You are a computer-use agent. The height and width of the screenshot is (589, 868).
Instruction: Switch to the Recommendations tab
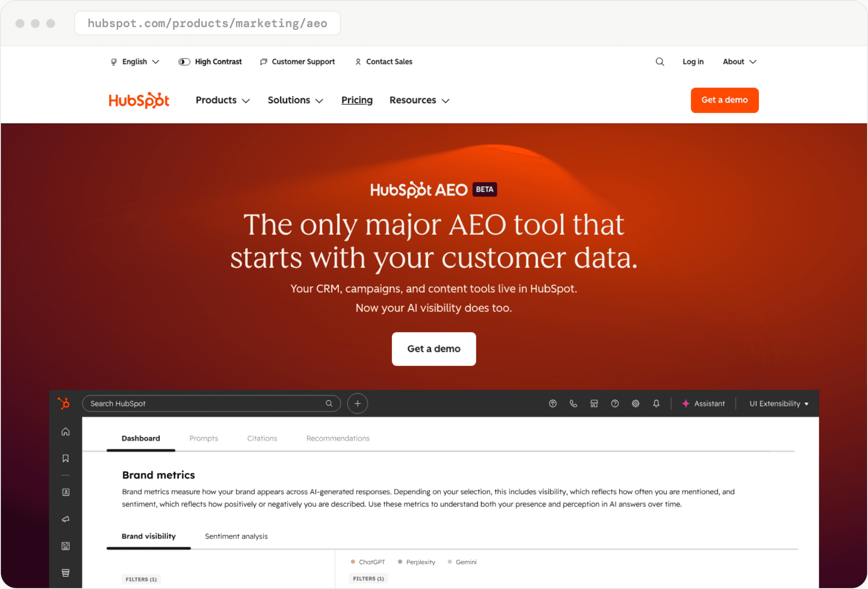(338, 438)
